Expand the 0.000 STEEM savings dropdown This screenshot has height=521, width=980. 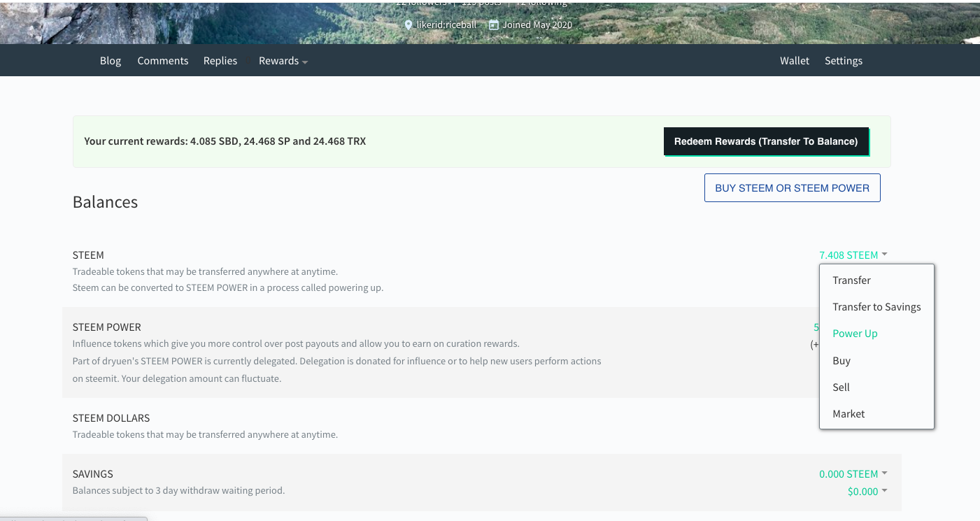(x=853, y=474)
